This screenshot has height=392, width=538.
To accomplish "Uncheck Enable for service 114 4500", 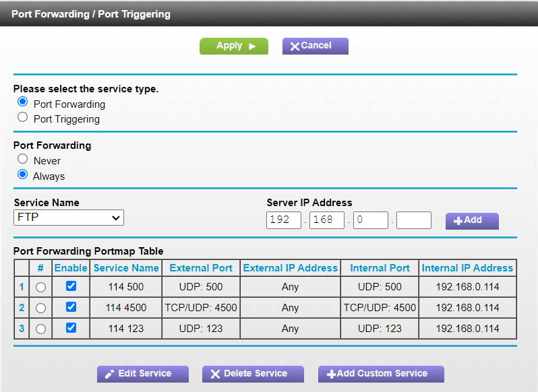I will pyautogui.click(x=71, y=307).
